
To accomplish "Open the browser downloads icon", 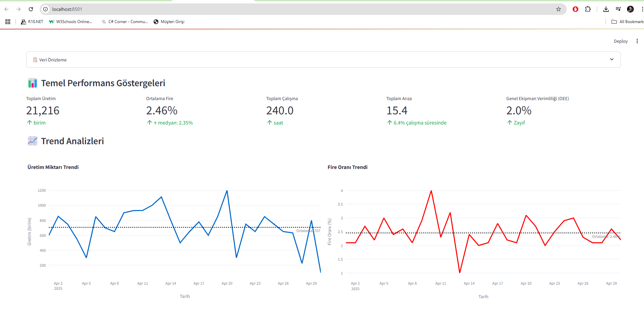I will tap(606, 9).
